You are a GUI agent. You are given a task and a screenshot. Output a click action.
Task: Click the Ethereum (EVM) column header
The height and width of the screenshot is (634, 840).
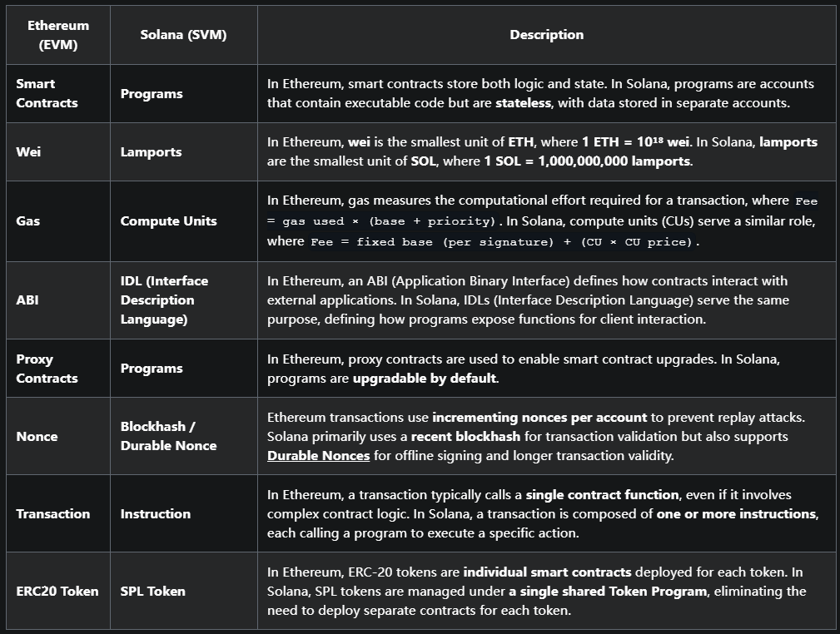[58, 35]
